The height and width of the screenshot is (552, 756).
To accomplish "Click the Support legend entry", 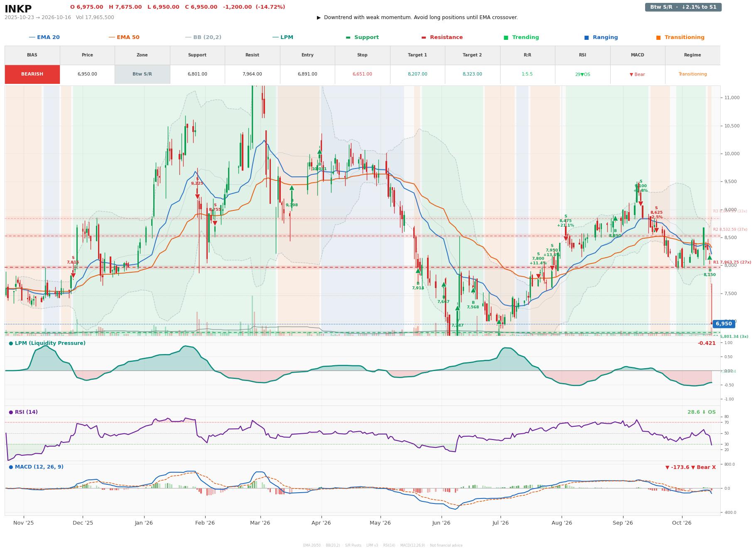I will (x=362, y=37).
